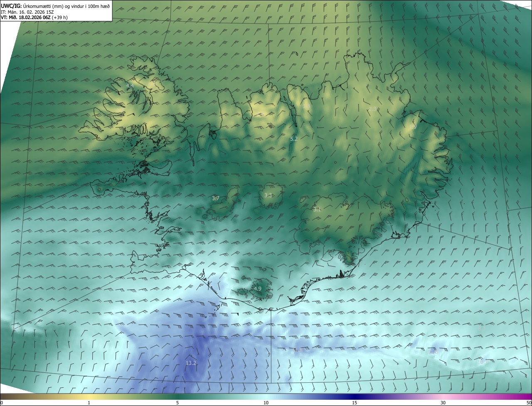The height and width of the screenshot is (406, 532).
Task: Click the color scale label 50
Action: [529, 403]
